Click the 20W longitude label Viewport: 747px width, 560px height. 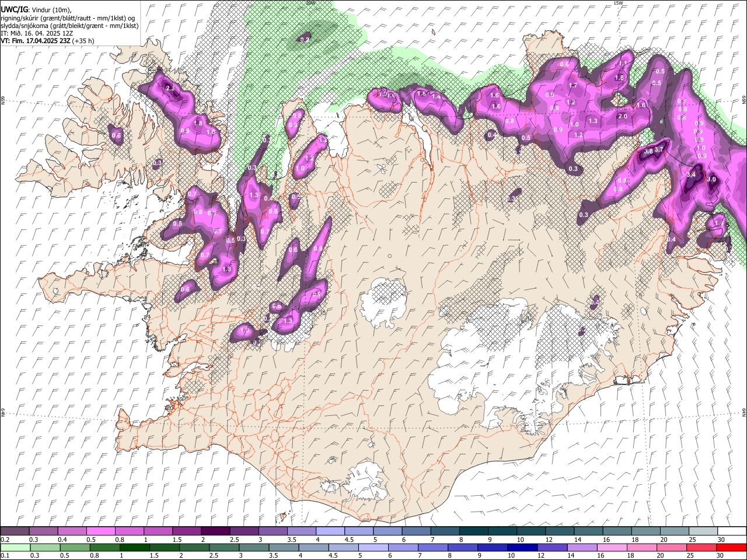coord(310,3)
